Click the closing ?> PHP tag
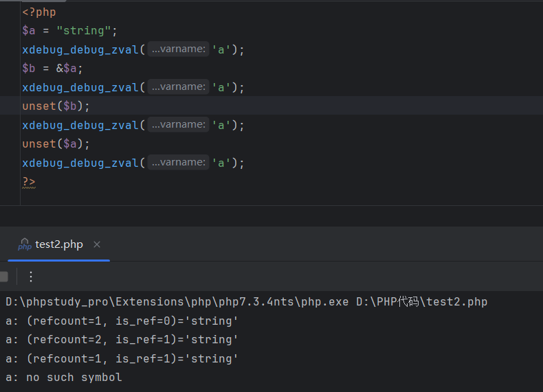Viewport: 543px width, 392px height. (x=28, y=182)
